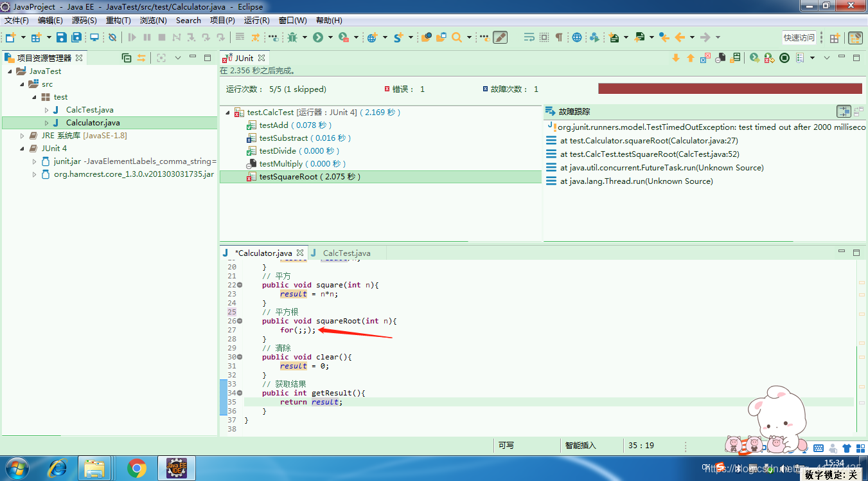The image size is (868, 481).
Task: Toggle Mark Occurrences pen icon
Action: pyautogui.click(x=500, y=37)
